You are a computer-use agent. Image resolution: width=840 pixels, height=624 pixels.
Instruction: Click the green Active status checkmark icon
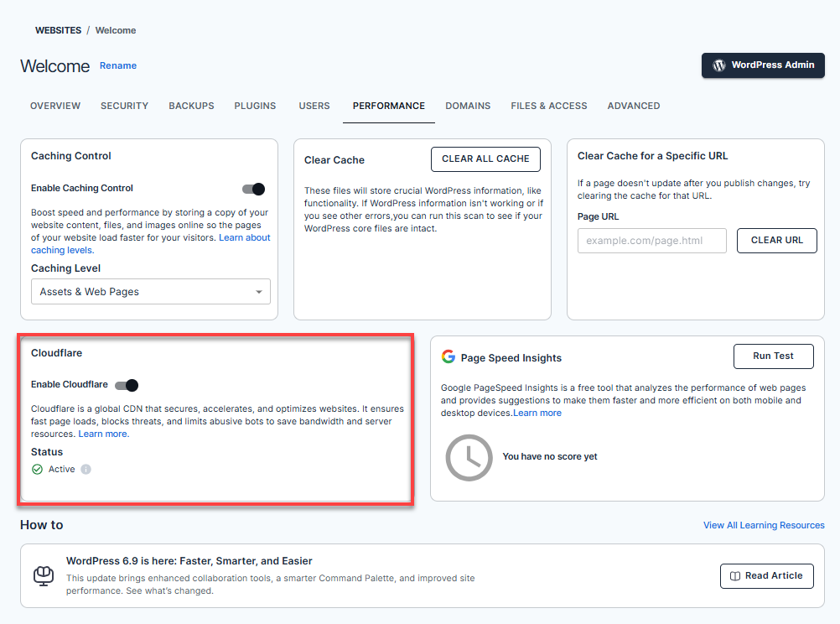(37, 470)
